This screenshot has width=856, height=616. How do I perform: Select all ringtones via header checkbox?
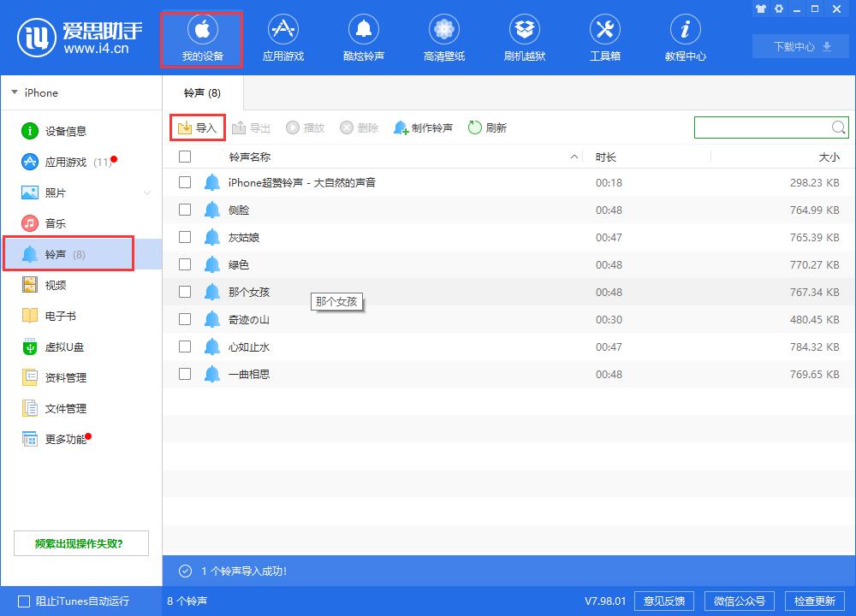coord(184,157)
